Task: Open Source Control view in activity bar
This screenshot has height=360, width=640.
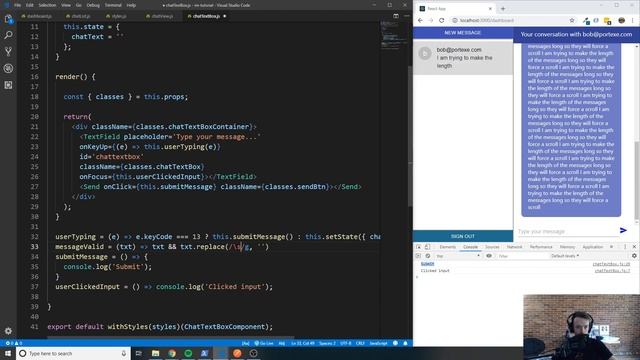Action: (x=8, y=52)
